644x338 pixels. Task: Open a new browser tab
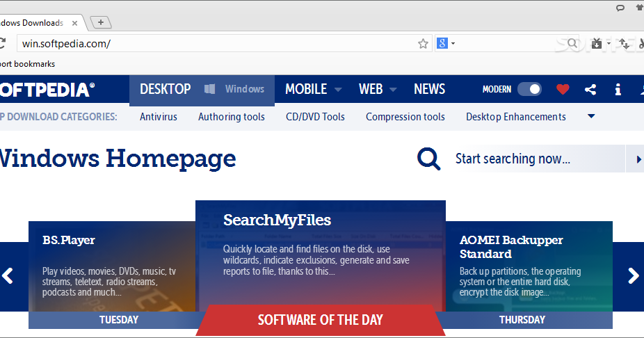[x=101, y=22]
